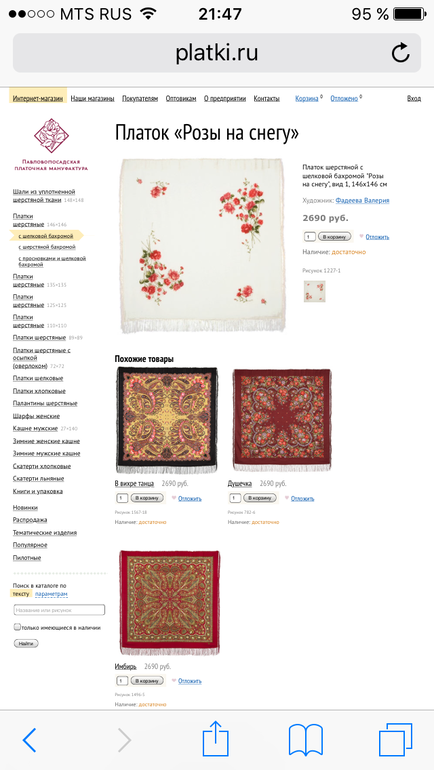Open 'Платки шелковые' category
Image resolution: width=434 pixels, height=770 pixels.
click(38, 378)
